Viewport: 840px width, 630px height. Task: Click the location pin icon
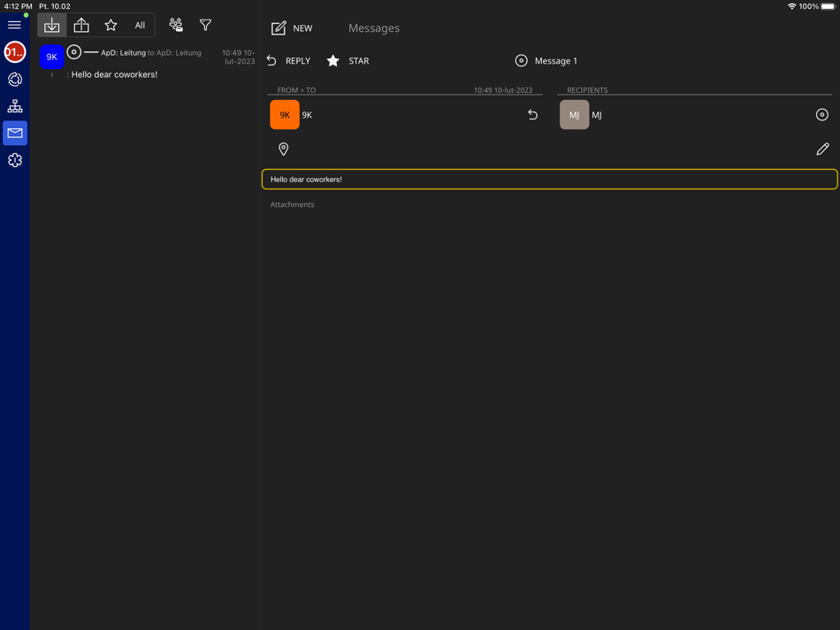tap(284, 149)
